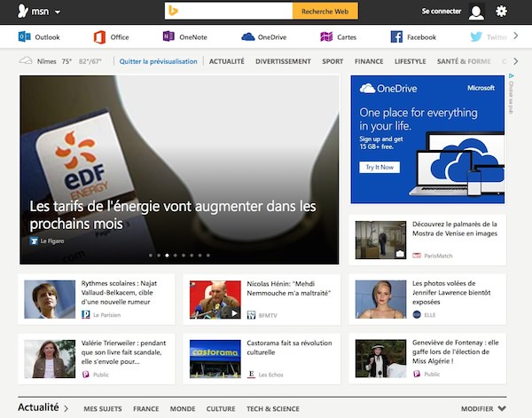Screen dimensions: 532x418
Task: Click the Les Echos source icon
Action: [251, 375]
